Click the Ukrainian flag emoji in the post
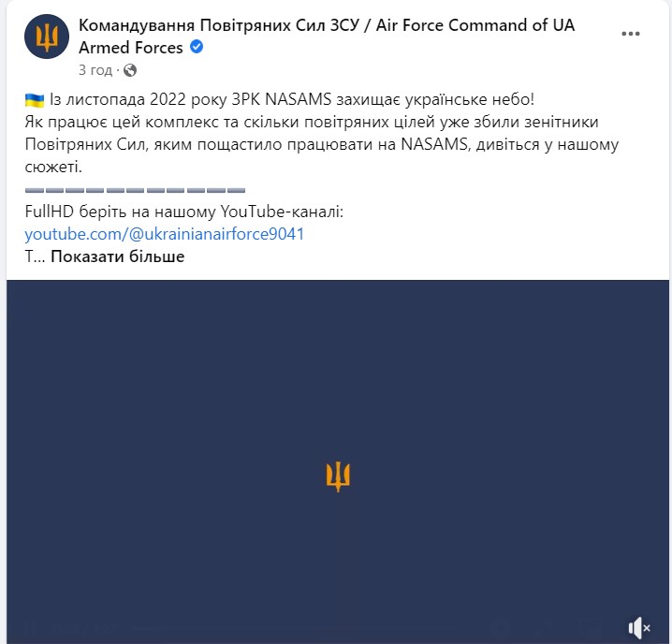672x644 pixels. click(x=35, y=100)
